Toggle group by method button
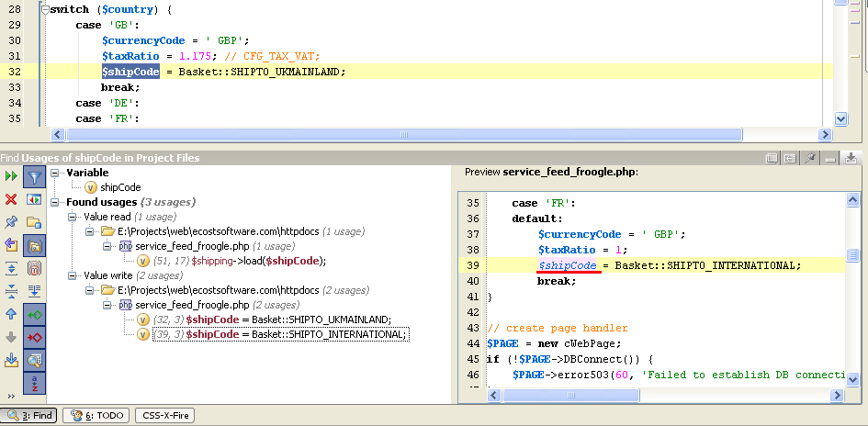Viewport: 868px width, 426px height. tap(34, 269)
